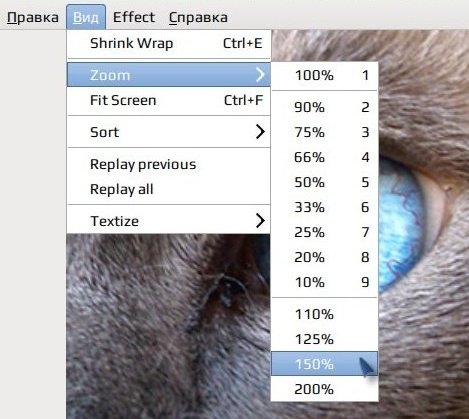Set zoom to 66%
This screenshot has width=469, height=419.
tap(325, 157)
